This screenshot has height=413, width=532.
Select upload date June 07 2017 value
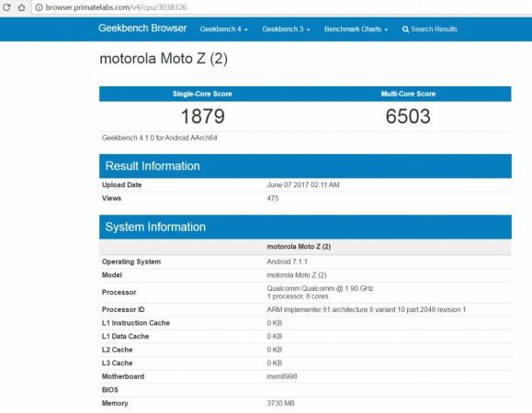pyautogui.click(x=303, y=184)
